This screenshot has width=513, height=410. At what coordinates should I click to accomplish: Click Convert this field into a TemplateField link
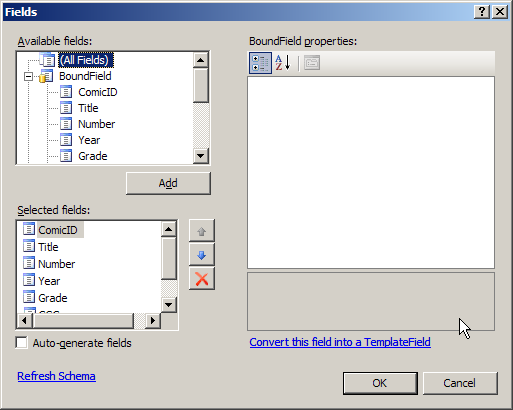340,342
